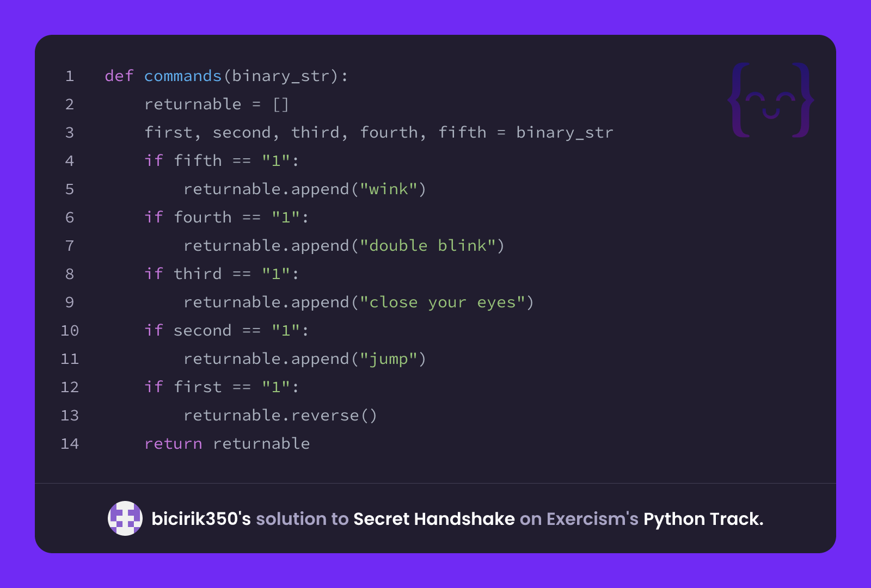This screenshot has width=871, height=588.
Task: Click "returnable = []" on line 2
Action: 217,104
